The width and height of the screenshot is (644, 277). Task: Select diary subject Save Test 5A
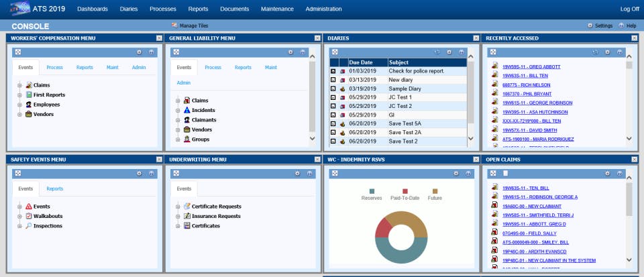pyautogui.click(x=405, y=123)
